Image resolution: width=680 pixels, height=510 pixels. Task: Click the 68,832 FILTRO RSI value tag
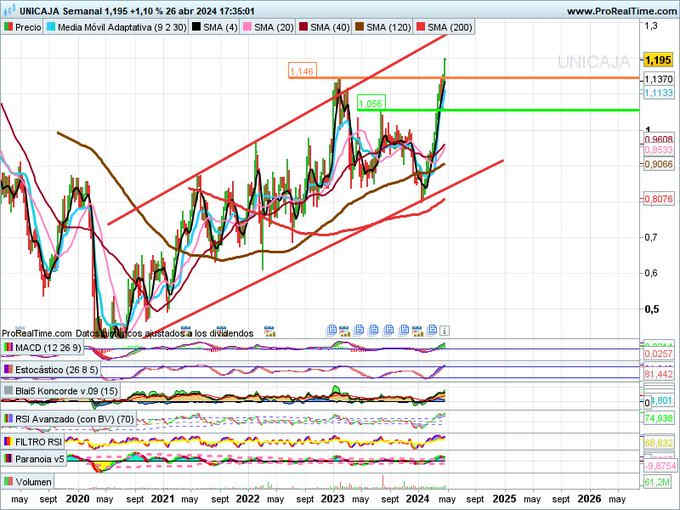click(x=658, y=443)
